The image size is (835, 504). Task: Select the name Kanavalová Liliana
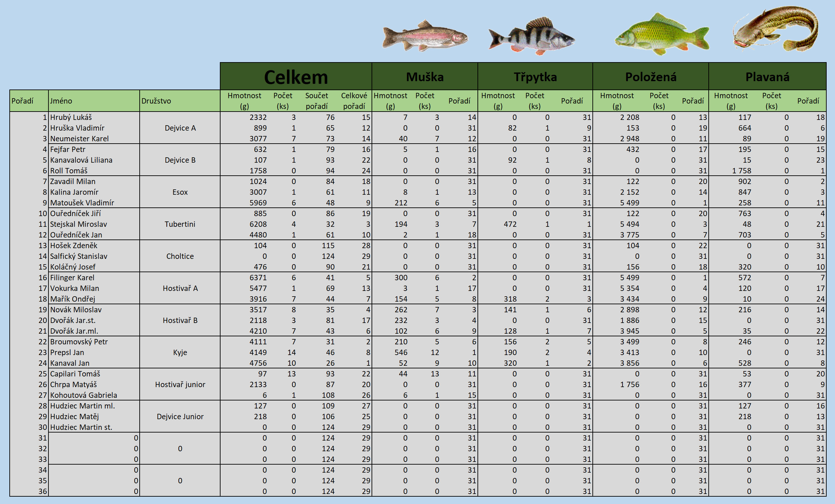81,160
